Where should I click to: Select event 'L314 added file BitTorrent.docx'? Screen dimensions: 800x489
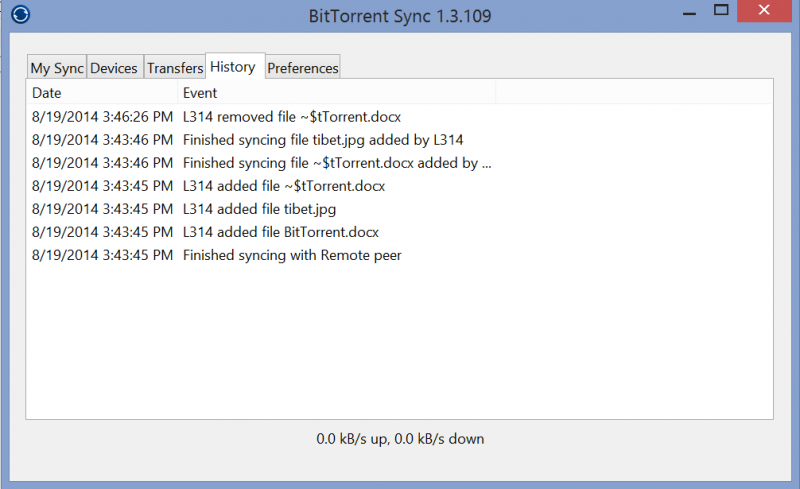tap(281, 232)
